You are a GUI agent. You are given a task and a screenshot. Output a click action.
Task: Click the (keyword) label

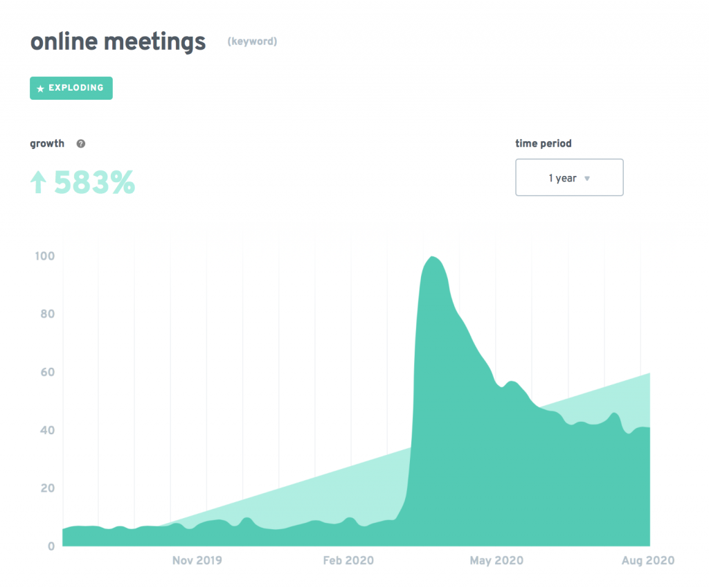click(252, 42)
